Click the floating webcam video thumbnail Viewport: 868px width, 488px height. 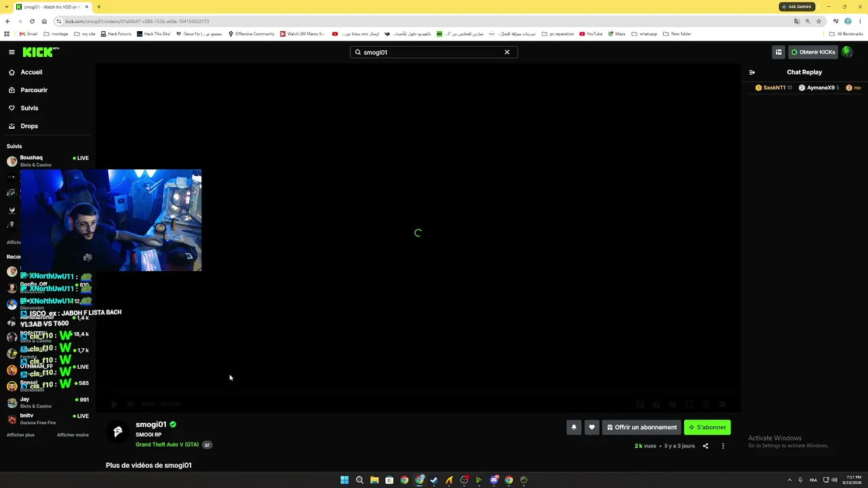click(111, 220)
